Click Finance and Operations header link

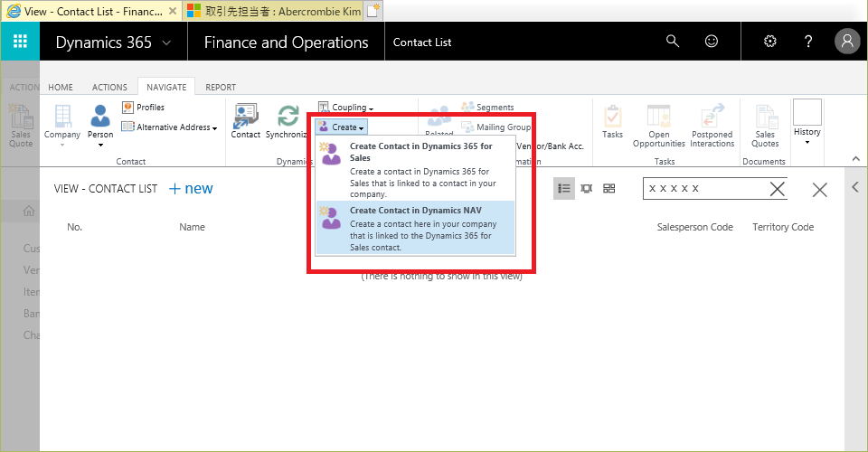pos(287,42)
